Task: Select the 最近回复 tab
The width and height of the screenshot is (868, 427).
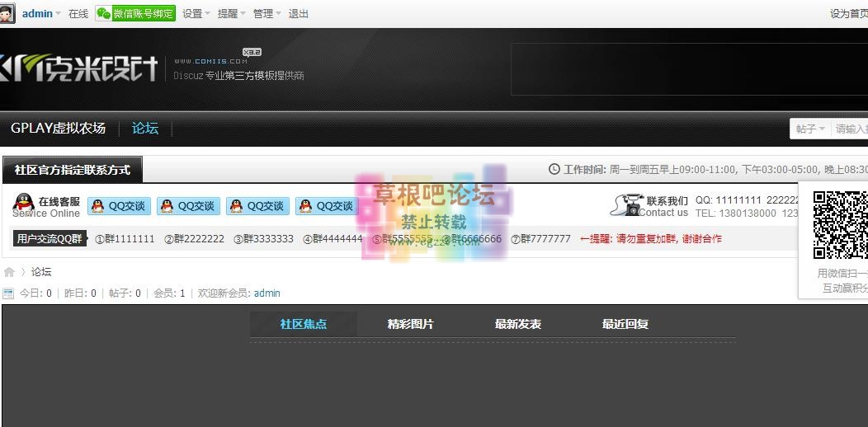Action: coord(625,324)
